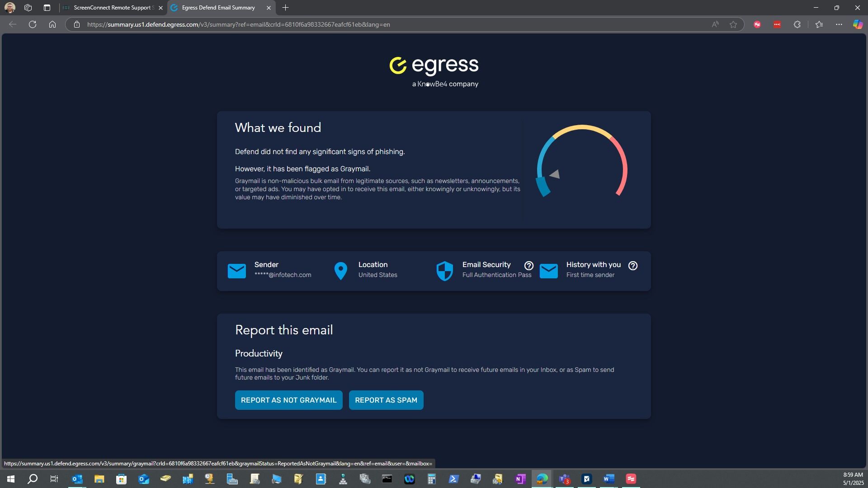868x488 pixels.
Task: Open the Email Security help tooltip icon
Action: 529,266
